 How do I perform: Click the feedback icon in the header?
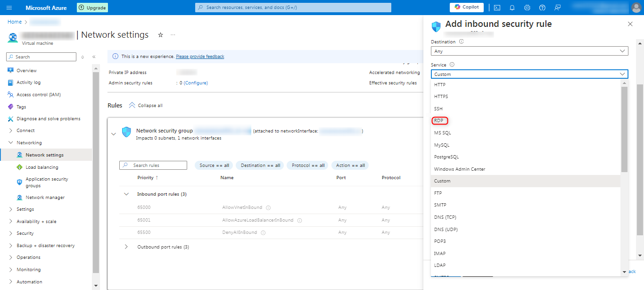click(558, 8)
